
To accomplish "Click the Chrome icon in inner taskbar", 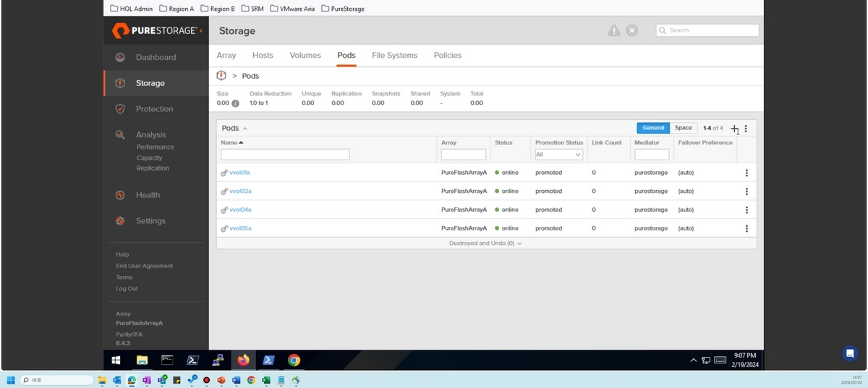I will coord(294,360).
